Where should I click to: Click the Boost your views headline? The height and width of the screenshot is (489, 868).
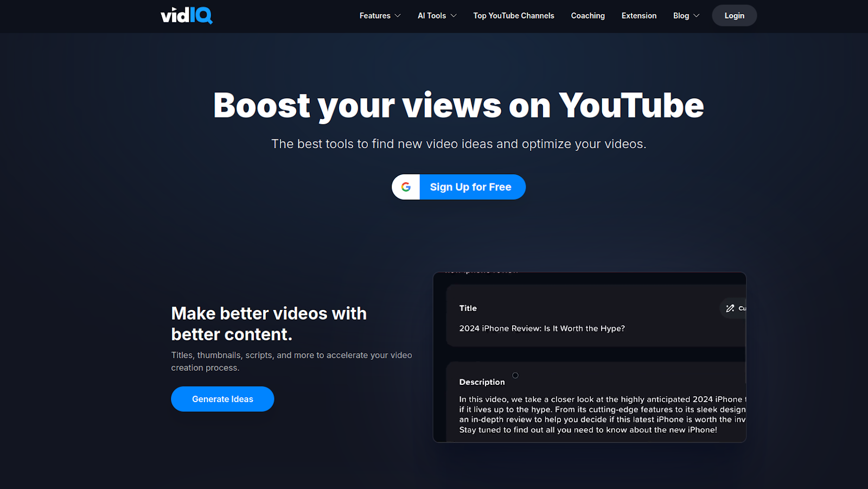458,105
